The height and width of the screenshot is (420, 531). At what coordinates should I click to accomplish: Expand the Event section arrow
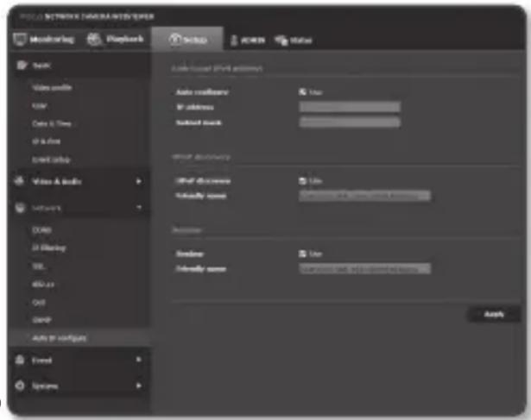point(138,359)
